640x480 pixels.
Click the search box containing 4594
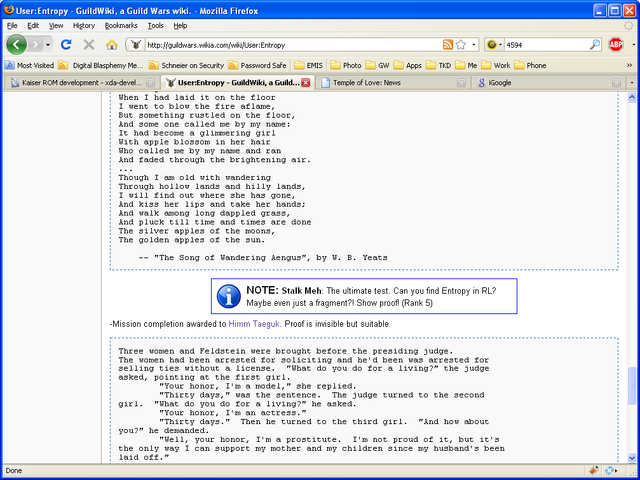pos(546,45)
